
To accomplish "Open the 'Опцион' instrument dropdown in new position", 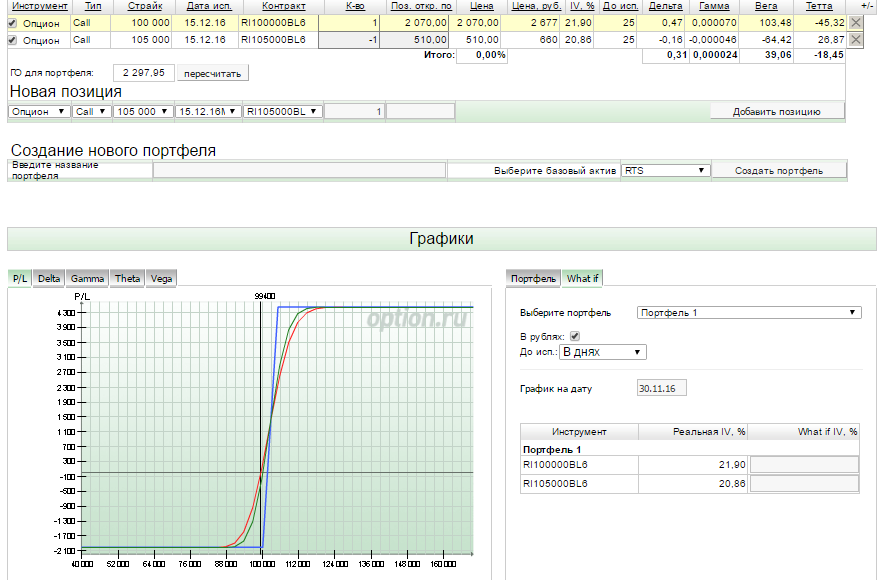I will [x=40, y=112].
